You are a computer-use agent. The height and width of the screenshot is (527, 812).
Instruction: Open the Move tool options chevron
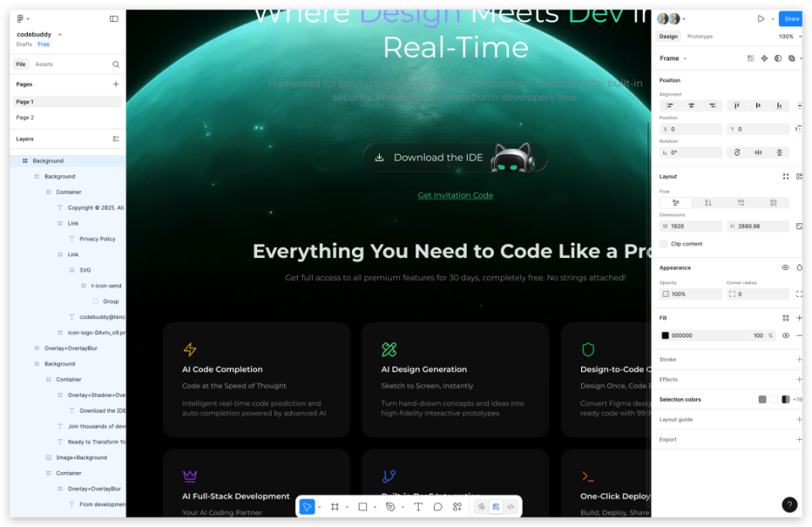pos(320,508)
